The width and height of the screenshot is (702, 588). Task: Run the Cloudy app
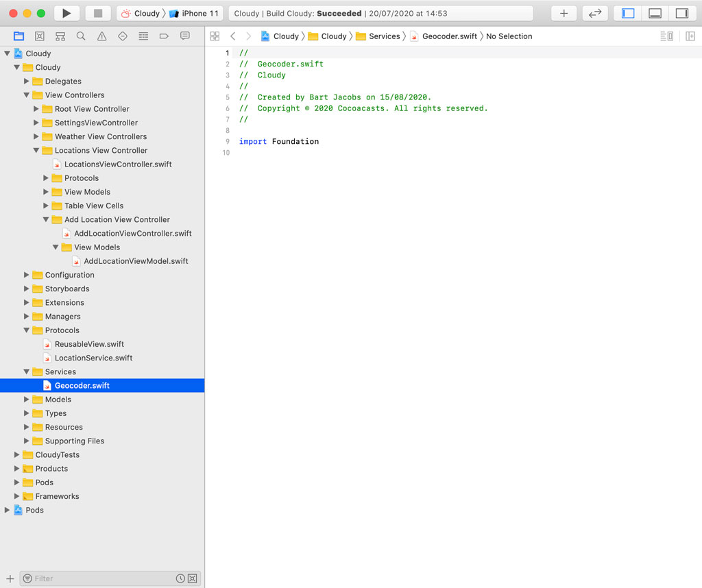coord(66,12)
